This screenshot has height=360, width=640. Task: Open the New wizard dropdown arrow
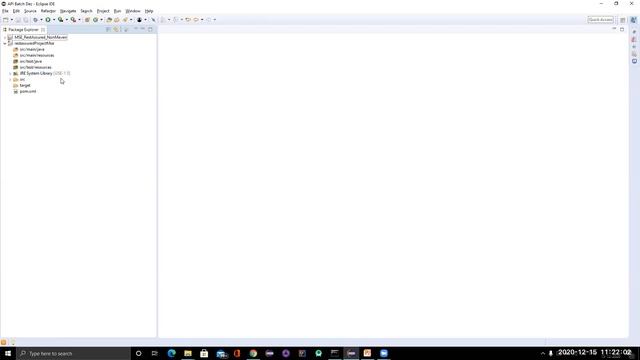point(11,20)
